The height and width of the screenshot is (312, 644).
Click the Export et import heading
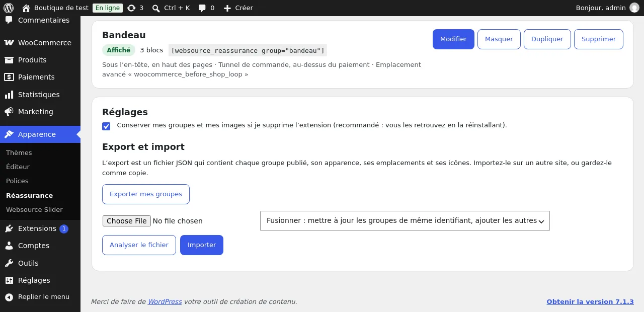143,147
